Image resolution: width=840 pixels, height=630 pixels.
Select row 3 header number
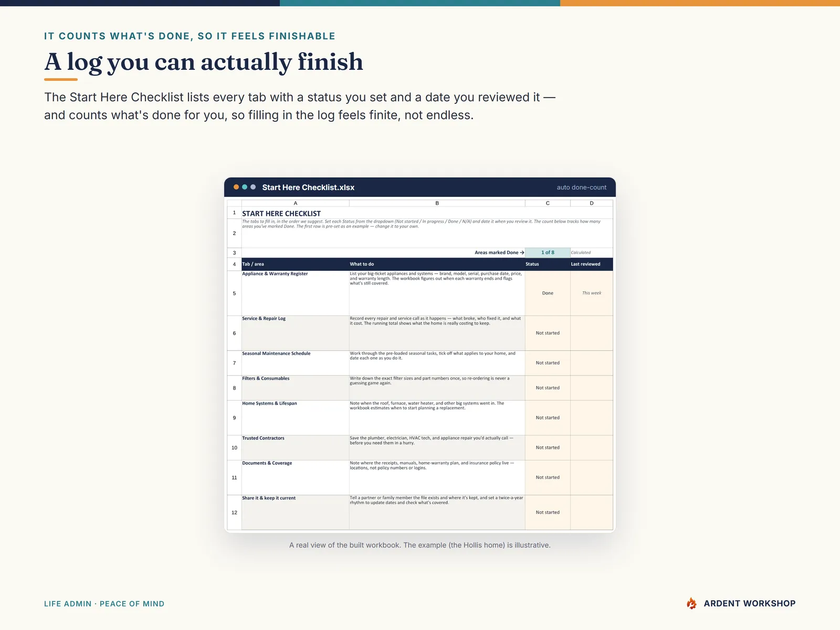(x=234, y=253)
